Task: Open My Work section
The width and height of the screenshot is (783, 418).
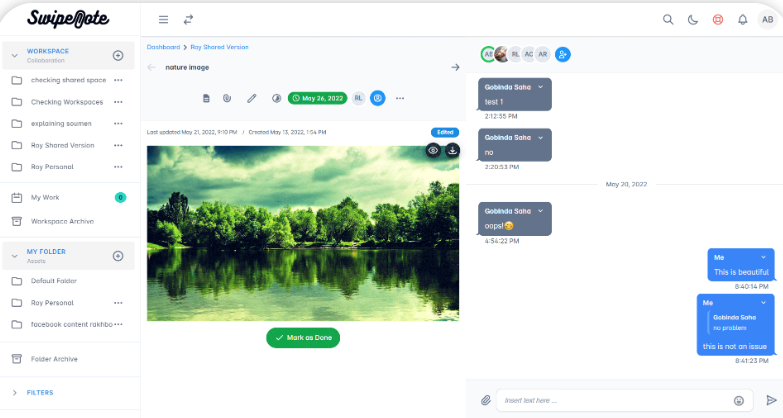Action: [45, 198]
